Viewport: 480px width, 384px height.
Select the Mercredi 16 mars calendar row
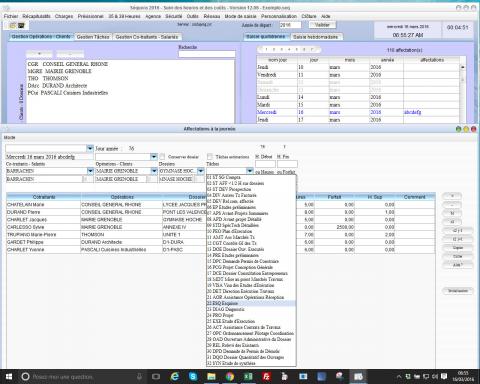click(x=358, y=112)
